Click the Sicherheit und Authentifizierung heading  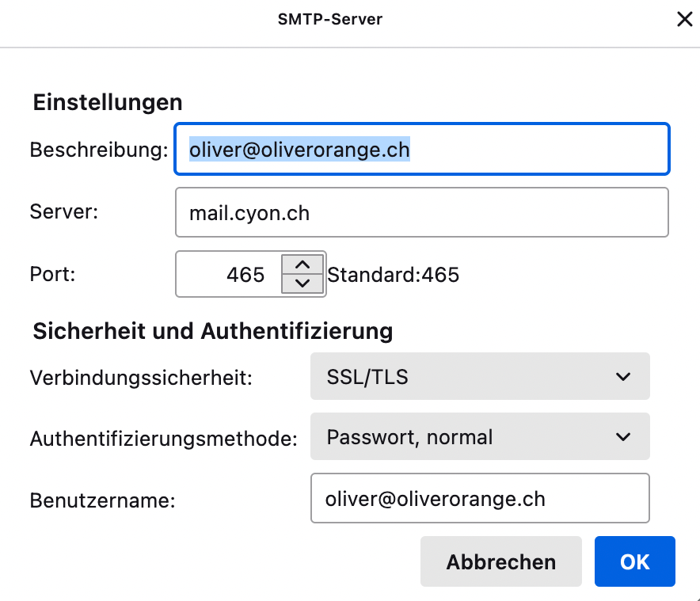tap(213, 331)
